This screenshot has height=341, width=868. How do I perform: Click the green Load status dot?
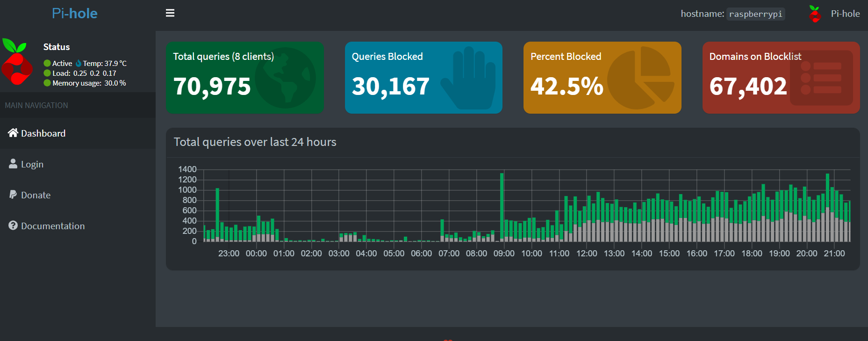click(x=47, y=73)
